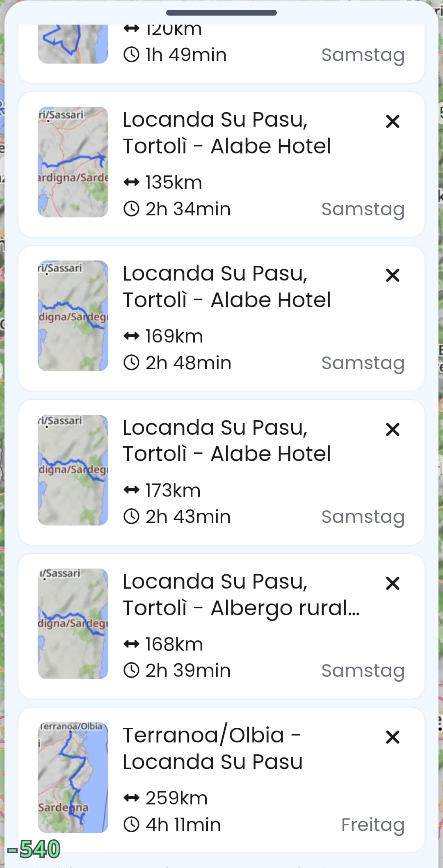Click the 173km distance arrow icon

pyautogui.click(x=131, y=490)
